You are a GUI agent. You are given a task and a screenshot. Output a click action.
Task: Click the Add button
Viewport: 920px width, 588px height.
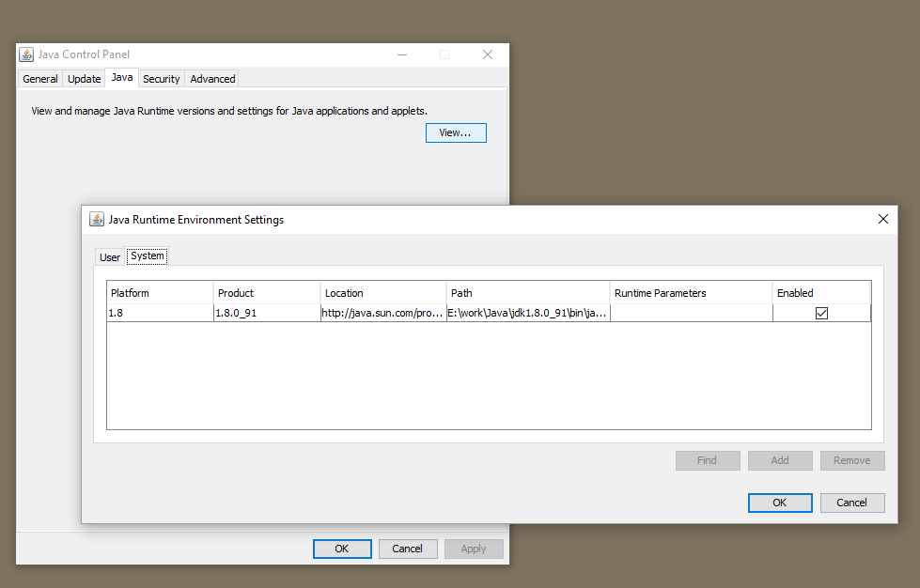point(780,460)
